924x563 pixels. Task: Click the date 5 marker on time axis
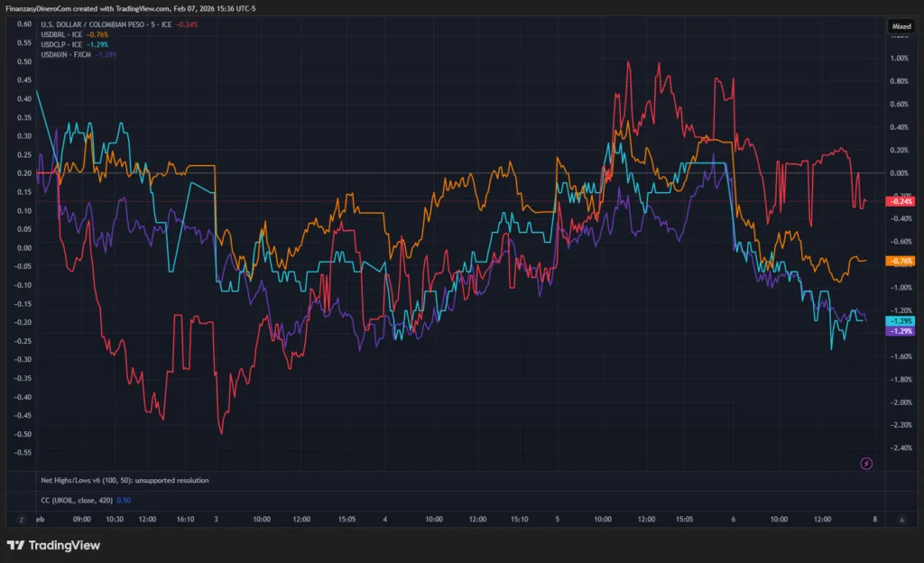(x=558, y=520)
